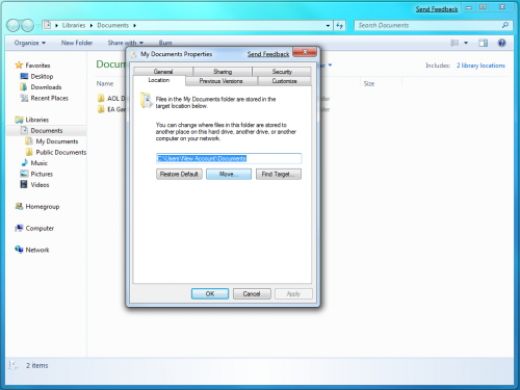Viewport: 520px width, 390px height.
Task: Open the Organize dropdown menu
Action: (30, 43)
